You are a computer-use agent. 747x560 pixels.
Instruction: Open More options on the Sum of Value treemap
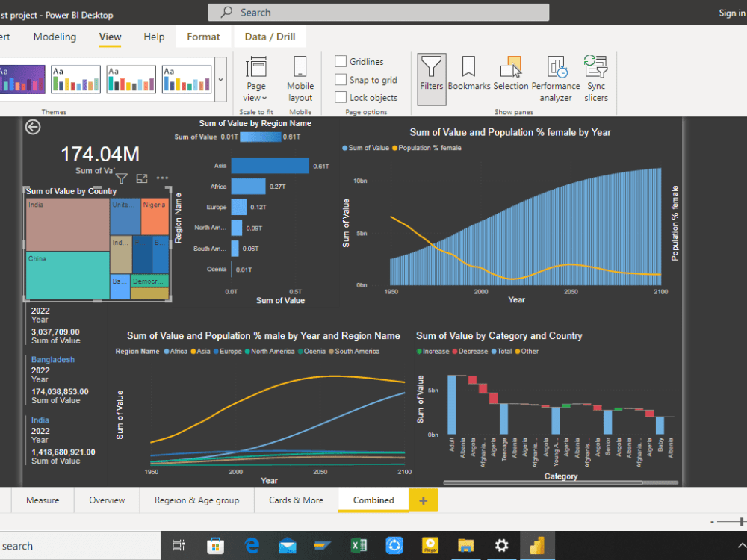(x=163, y=178)
